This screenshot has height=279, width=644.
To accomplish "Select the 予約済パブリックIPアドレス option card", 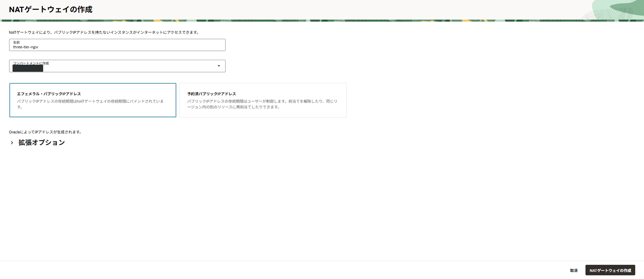I will pos(263,100).
